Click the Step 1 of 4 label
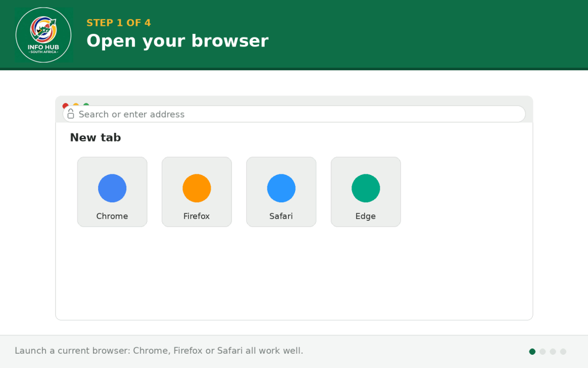 click(118, 23)
